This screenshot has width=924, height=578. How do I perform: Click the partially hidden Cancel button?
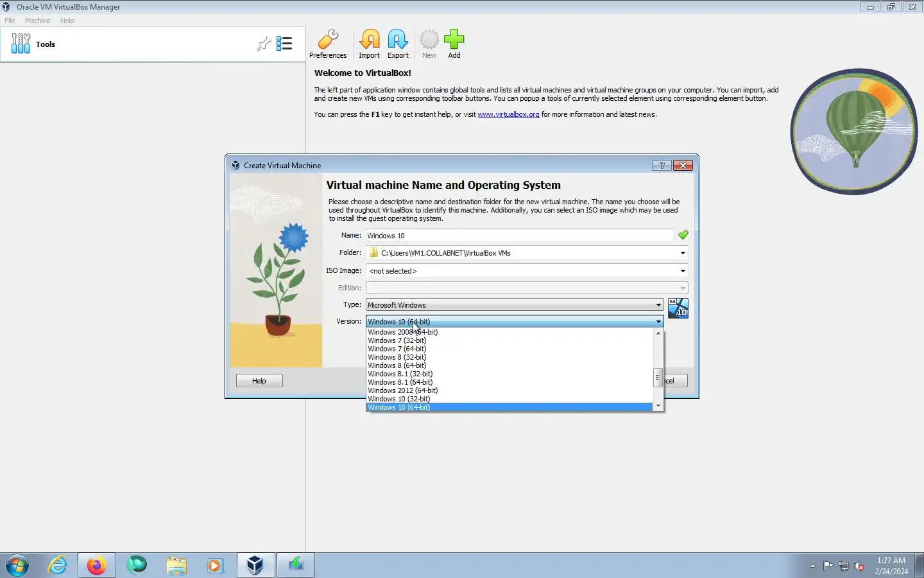(x=676, y=381)
